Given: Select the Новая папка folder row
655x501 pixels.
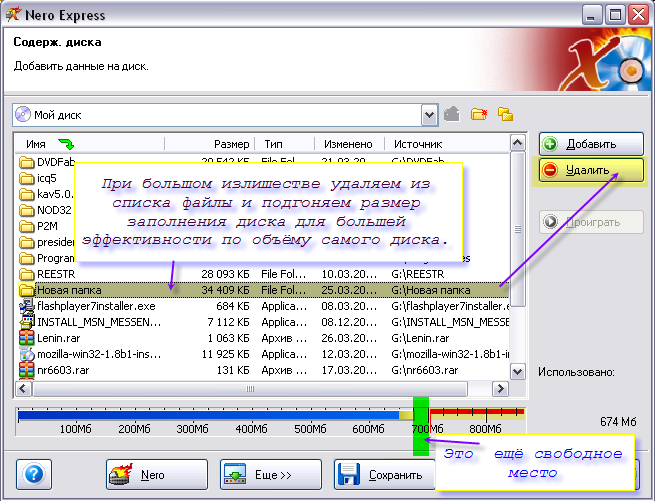Looking at the screenshot, I should point(262,290).
